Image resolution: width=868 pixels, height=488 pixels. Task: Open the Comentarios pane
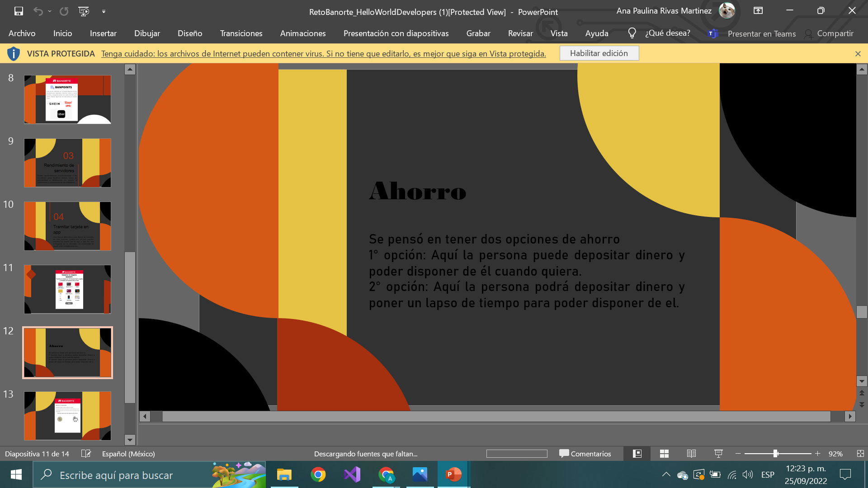pyautogui.click(x=585, y=454)
